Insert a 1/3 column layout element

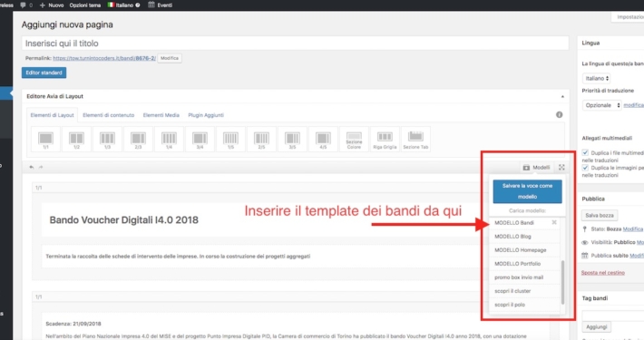coord(107,140)
